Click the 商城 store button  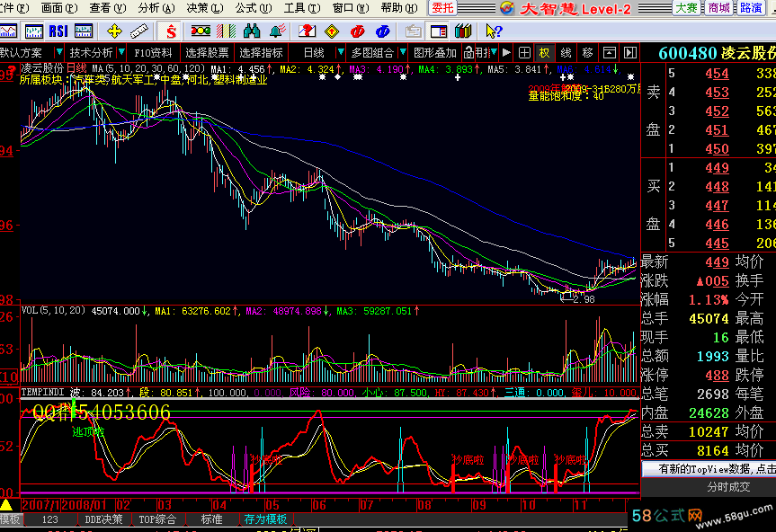coord(718,8)
